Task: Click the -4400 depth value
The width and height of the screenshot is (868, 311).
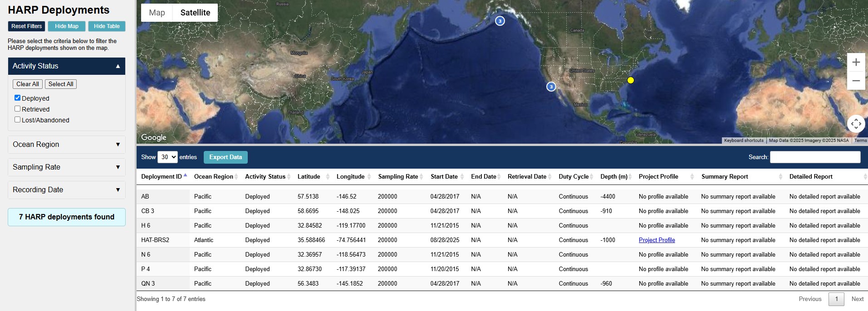Action: click(608, 197)
